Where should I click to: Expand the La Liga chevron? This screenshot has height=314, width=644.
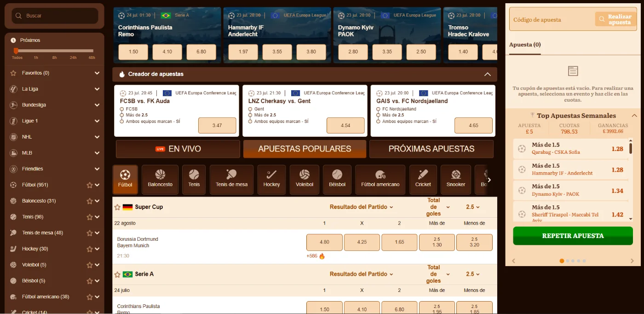pyautogui.click(x=97, y=89)
